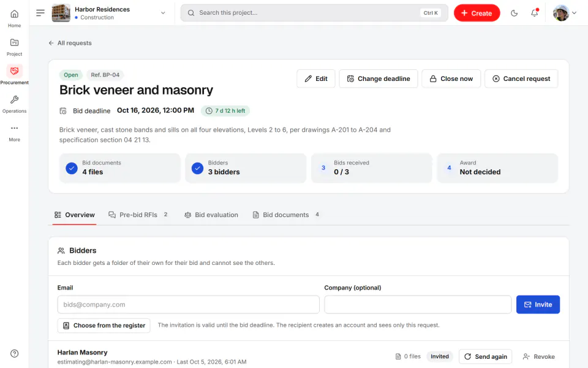Screen dimensions: 588x368
Task: Open the user avatar menu
Action: point(564,13)
